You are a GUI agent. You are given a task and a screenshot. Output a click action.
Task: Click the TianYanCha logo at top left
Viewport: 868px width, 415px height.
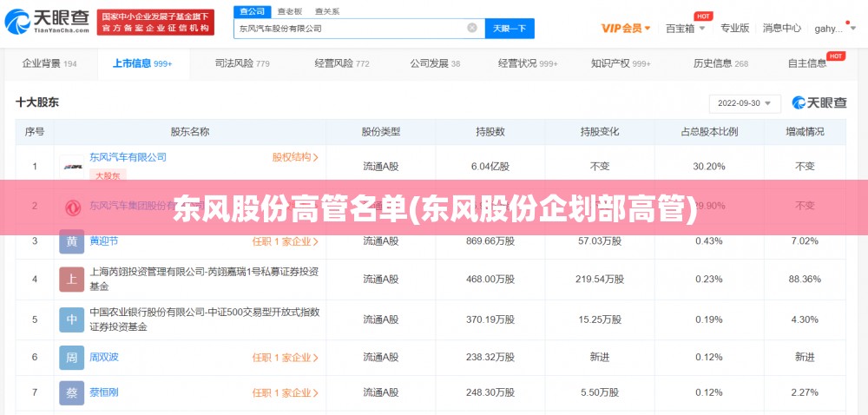pos(47,21)
